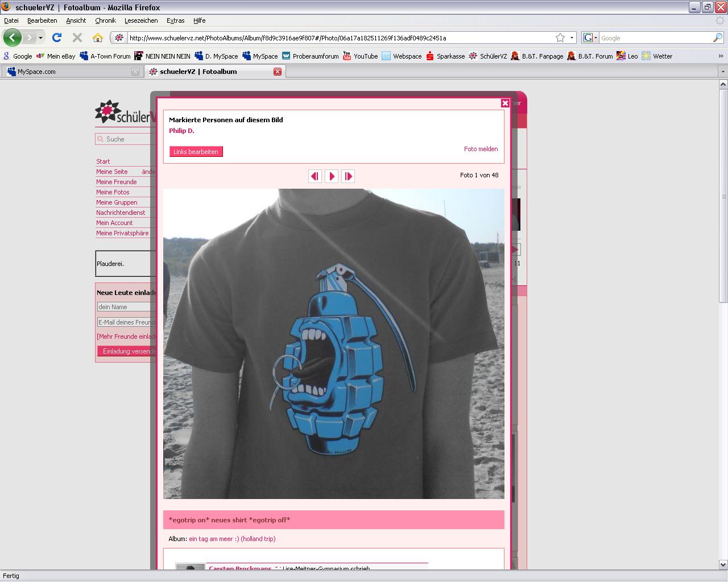Click the browser Back arrow button
The width and height of the screenshot is (728, 582).
tap(13, 38)
